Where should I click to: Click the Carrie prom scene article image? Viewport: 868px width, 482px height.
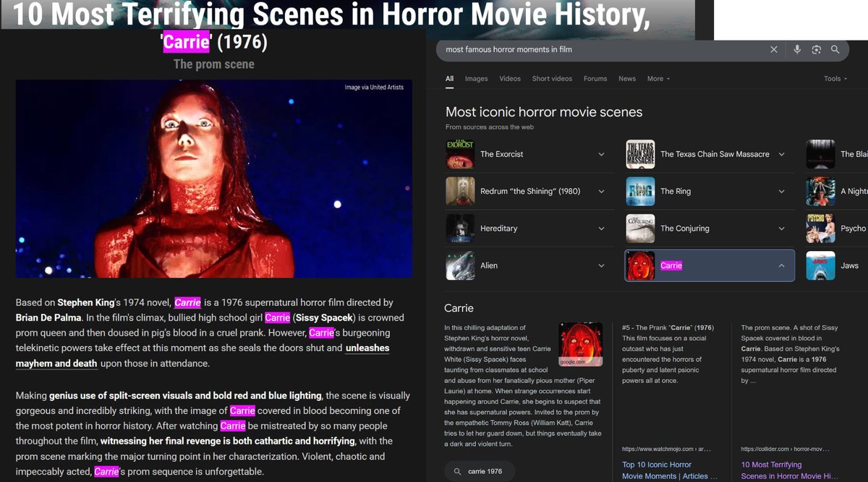click(x=214, y=179)
